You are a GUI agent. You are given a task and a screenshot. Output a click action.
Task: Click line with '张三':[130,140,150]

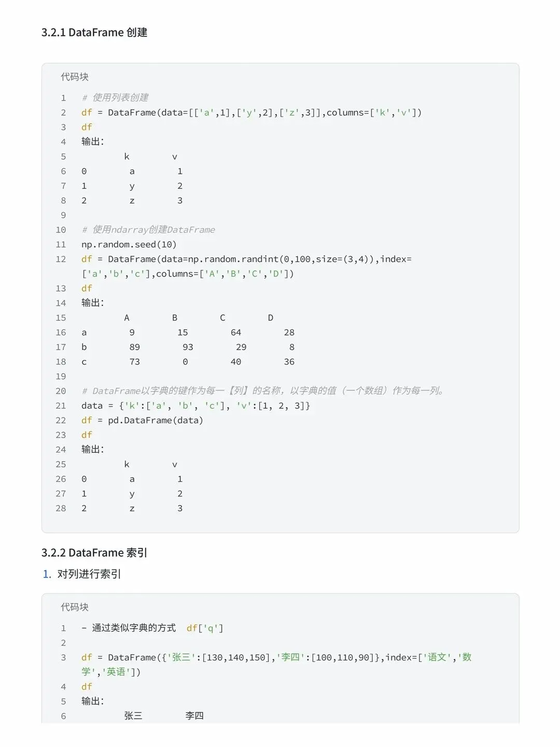click(x=276, y=665)
